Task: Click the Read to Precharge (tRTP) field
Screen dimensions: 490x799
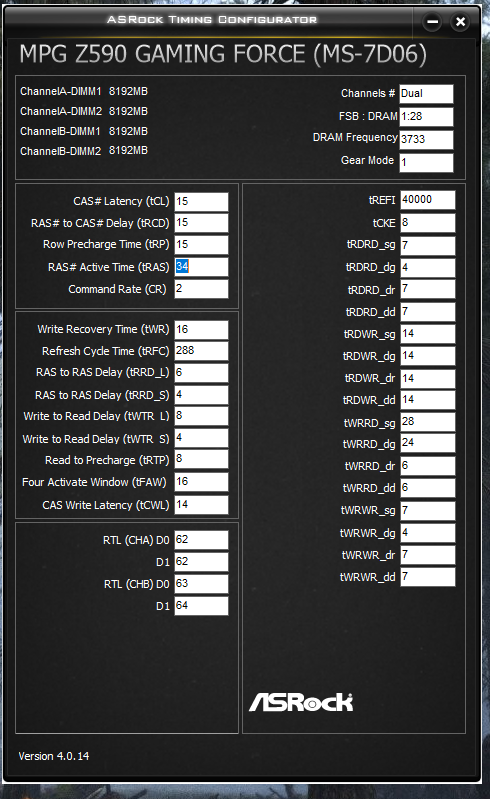Action: 201,460
